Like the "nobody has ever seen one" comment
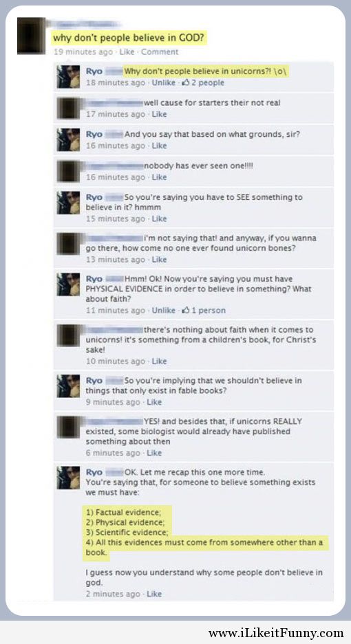 159,177
